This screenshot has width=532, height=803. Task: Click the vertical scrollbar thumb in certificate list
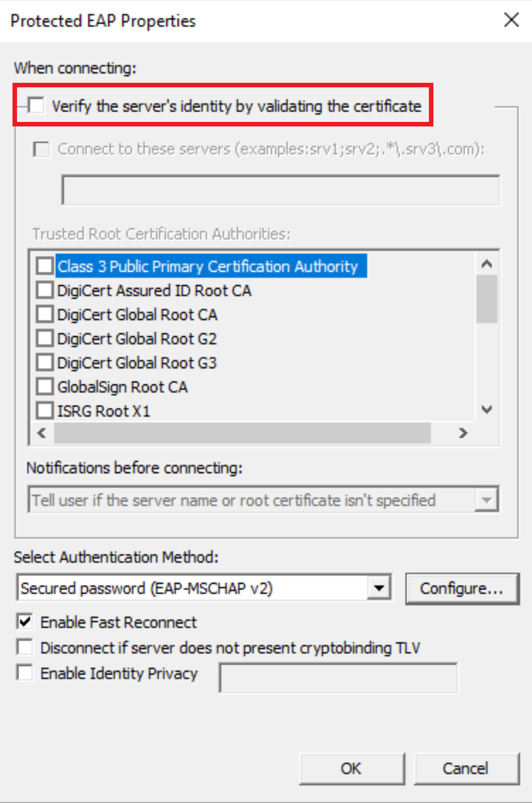486,299
